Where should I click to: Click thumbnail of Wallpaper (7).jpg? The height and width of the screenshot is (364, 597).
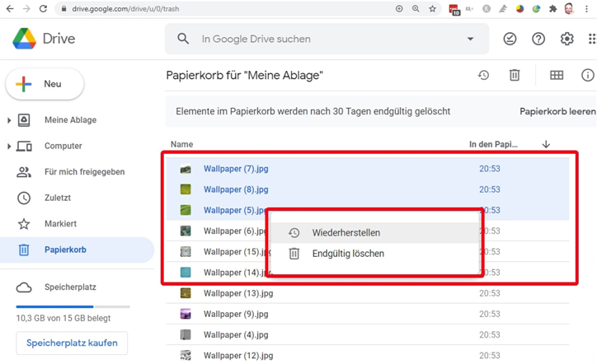pyautogui.click(x=186, y=169)
